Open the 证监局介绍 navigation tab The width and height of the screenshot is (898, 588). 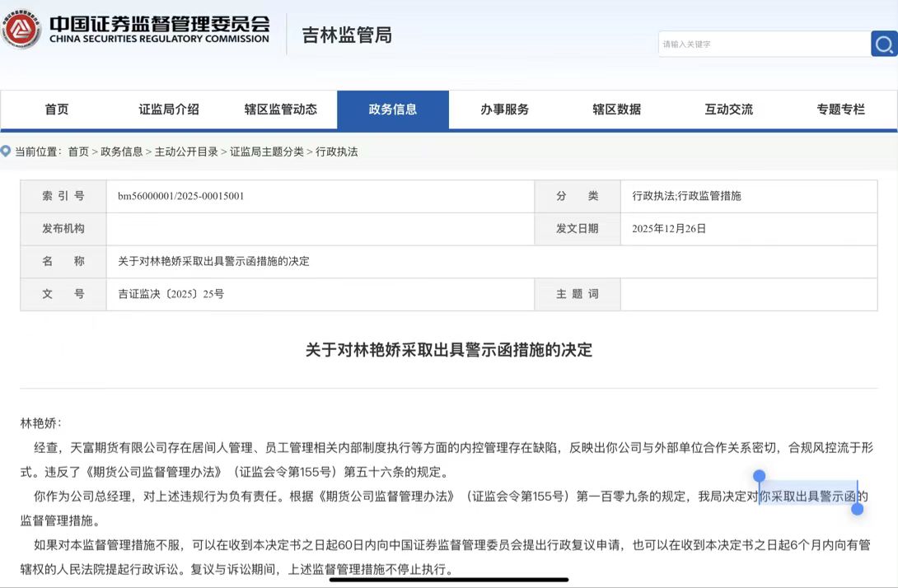(x=169, y=110)
